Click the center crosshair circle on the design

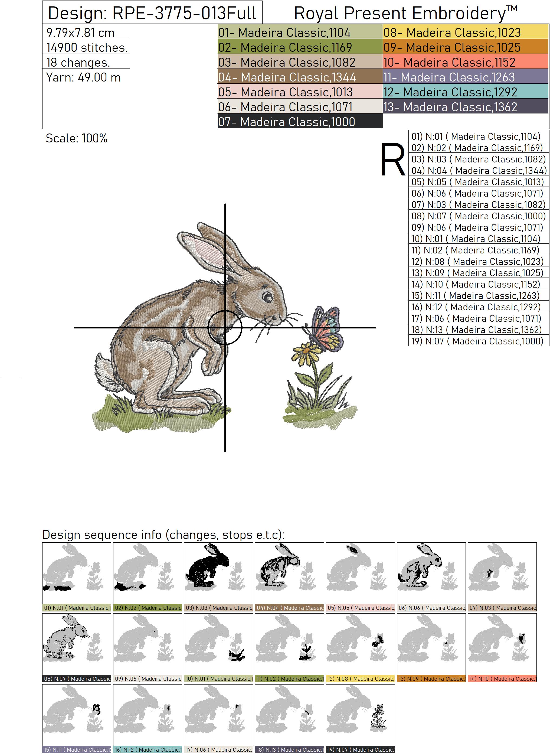pos(225,327)
